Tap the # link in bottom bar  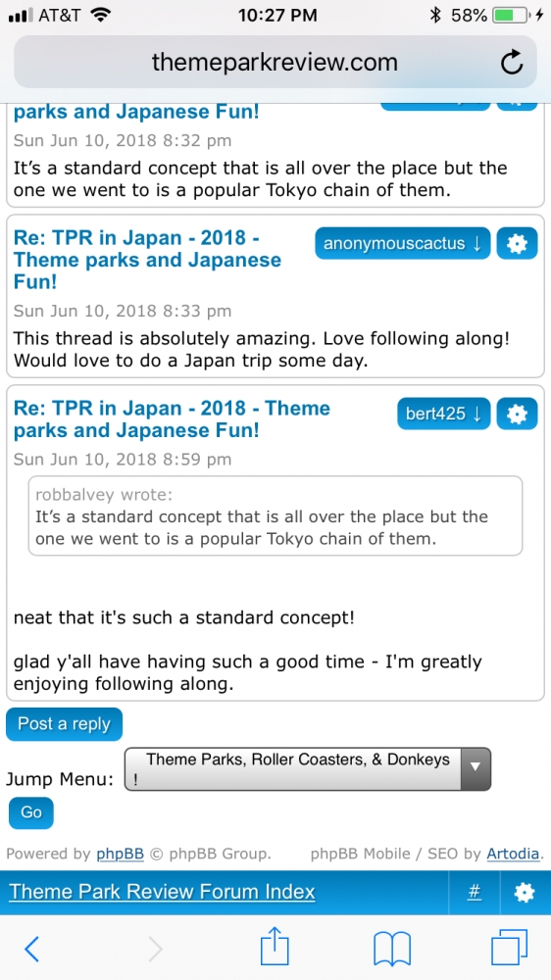click(475, 893)
